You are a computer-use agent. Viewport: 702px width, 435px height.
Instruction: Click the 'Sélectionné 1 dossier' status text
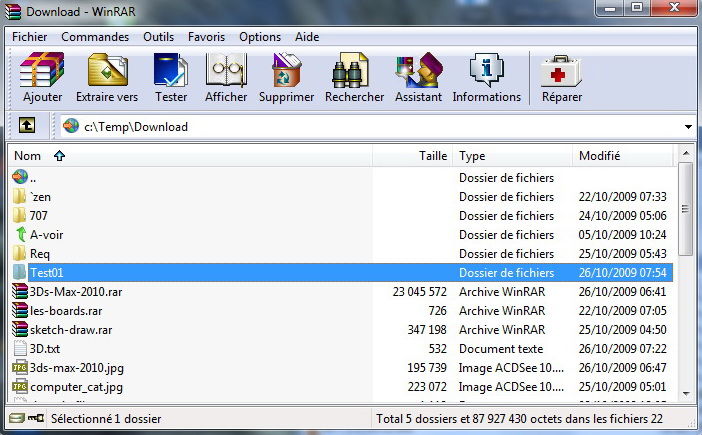click(106, 419)
